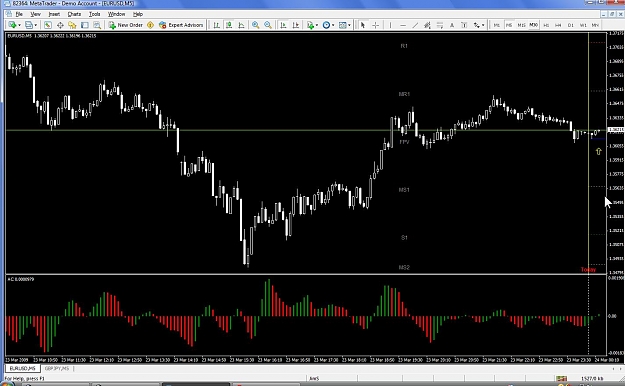Open the Tools menu

pos(94,14)
